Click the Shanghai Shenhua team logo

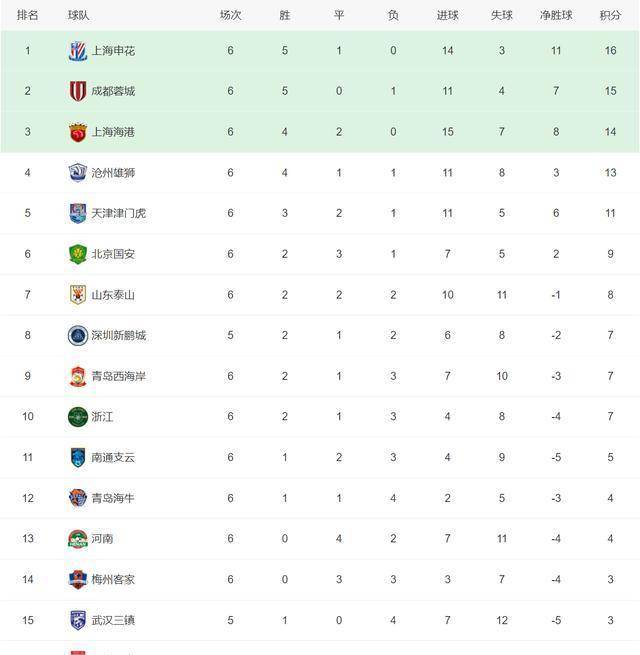(78, 51)
